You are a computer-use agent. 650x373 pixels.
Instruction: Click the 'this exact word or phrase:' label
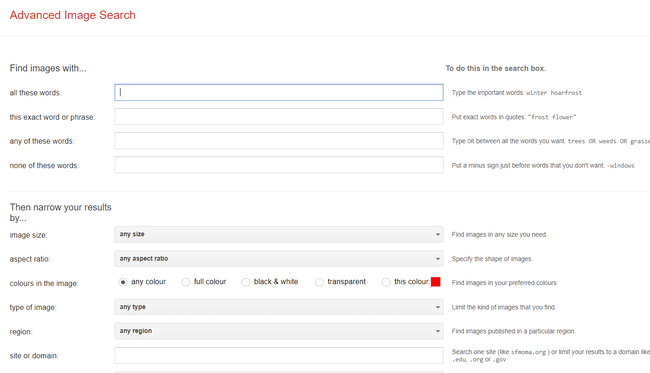[x=52, y=117]
